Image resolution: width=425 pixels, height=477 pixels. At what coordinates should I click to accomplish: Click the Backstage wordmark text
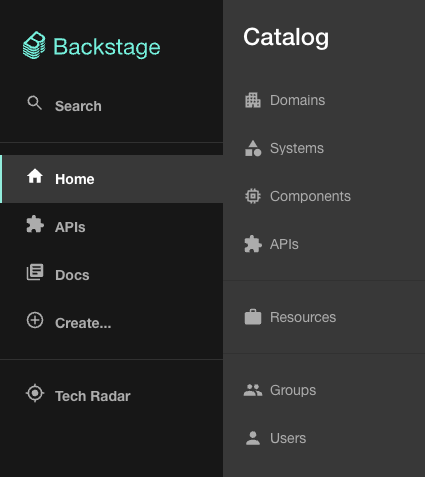click(107, 47)
